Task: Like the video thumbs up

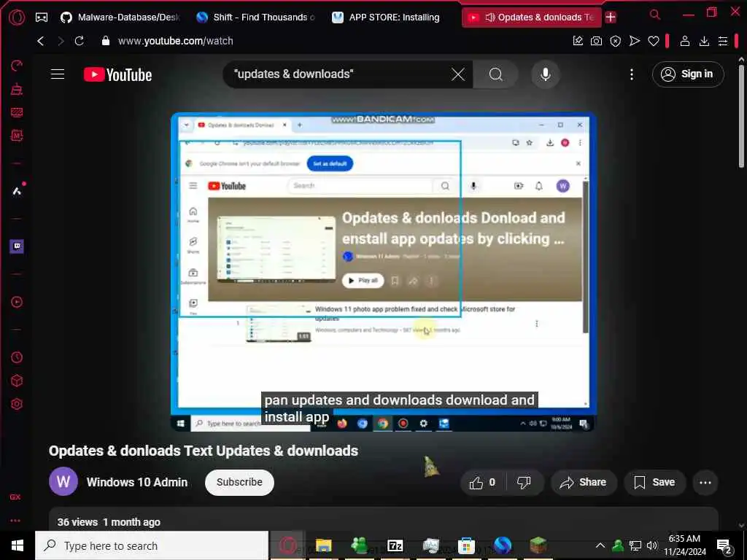Action: tap(482, 483)
